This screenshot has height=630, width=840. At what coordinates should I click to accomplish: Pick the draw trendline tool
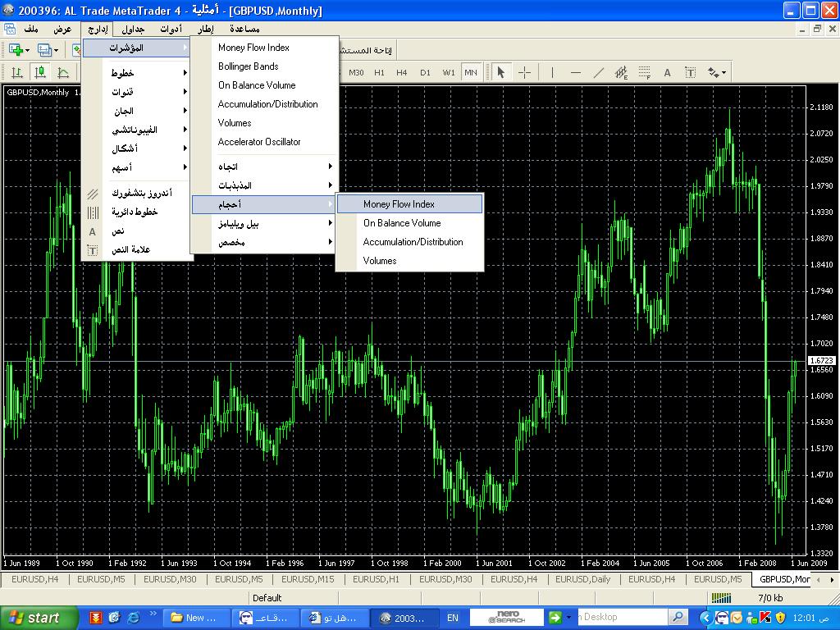coord(598,72)
